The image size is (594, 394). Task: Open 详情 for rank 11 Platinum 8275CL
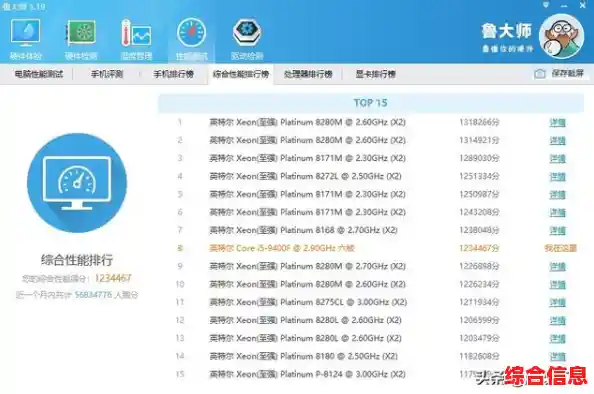point(557,302)
